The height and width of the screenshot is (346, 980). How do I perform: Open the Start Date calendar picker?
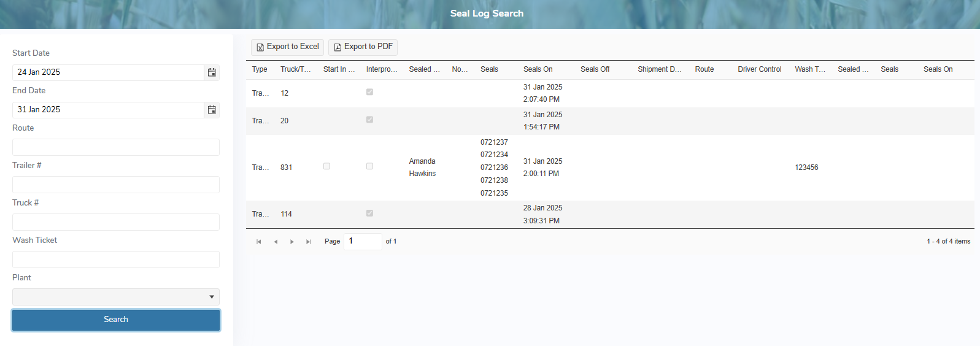(212, 72)
